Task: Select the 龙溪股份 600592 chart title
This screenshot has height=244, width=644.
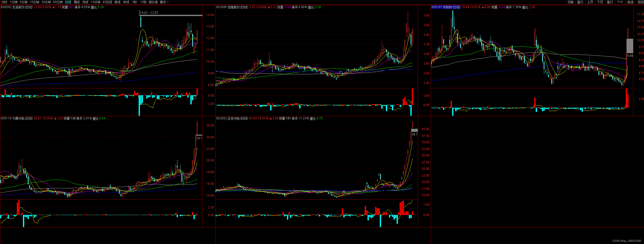Action: coord(16,7)
